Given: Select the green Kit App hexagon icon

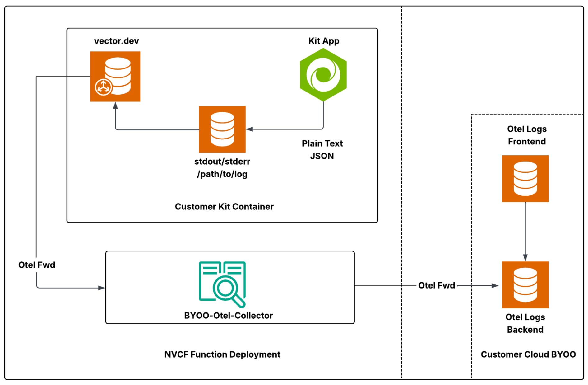Looking at the screenshot, I should (x=323, y=75).
